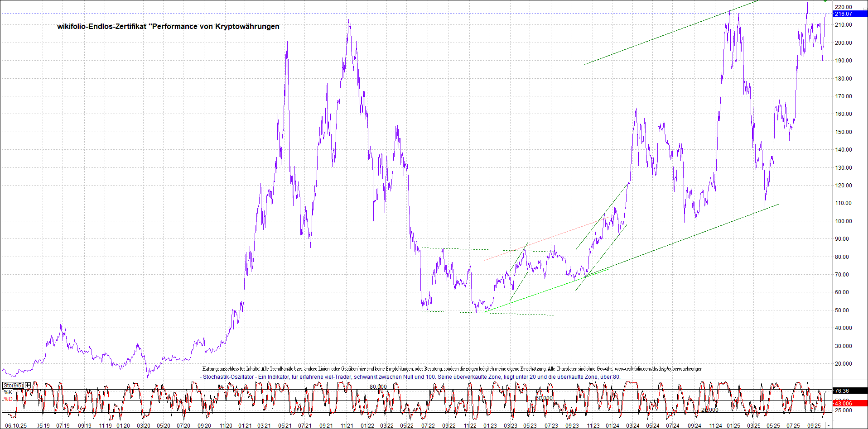This screenshot has width=868, height=429.
Task: Click the 100.00 price axis label
Action: coord(843,221)
